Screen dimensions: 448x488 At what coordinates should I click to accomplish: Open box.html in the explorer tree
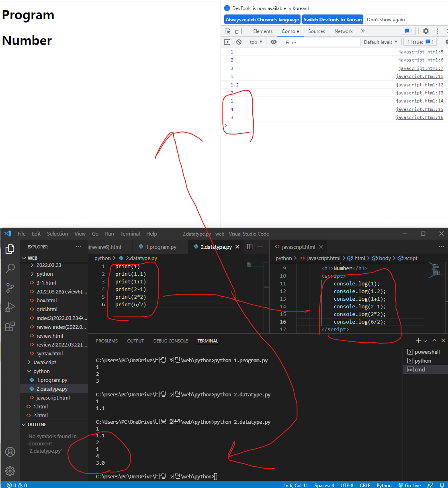click(x=47, y=300)
